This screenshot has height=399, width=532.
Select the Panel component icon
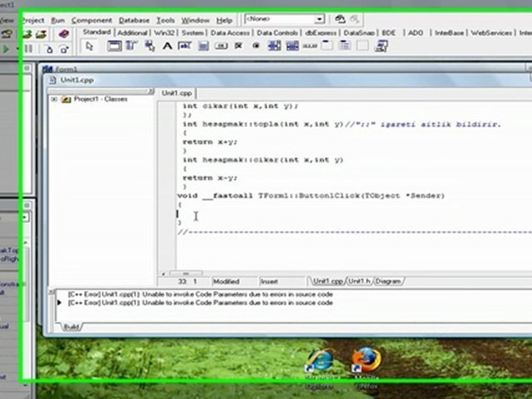click(x=362, y=45)
